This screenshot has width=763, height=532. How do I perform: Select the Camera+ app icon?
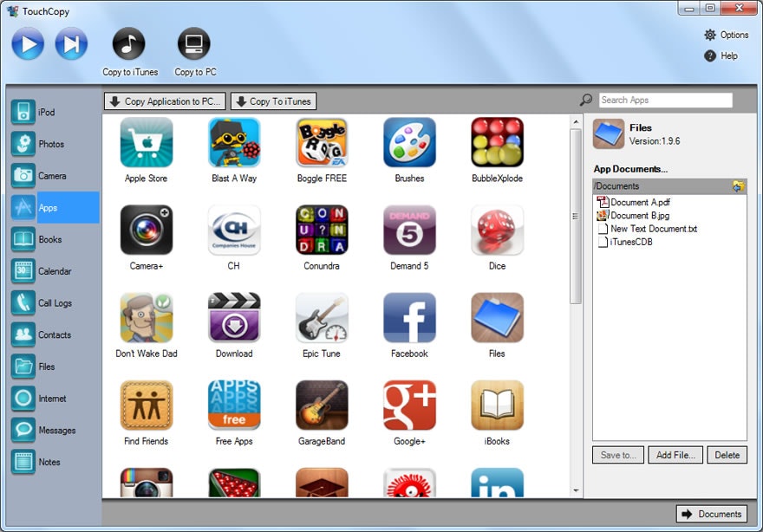[146, 230]
